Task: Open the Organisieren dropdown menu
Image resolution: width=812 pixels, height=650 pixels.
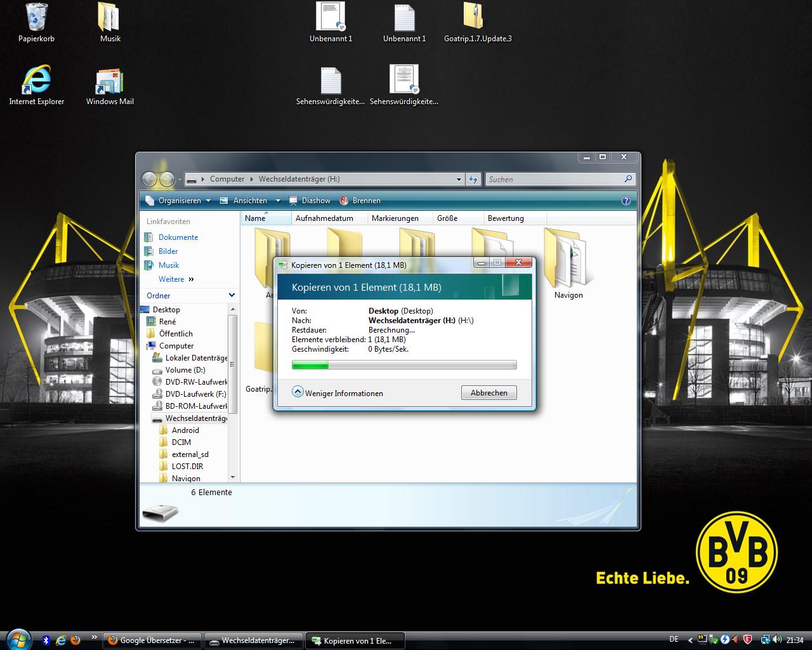Action: (178, 201)
